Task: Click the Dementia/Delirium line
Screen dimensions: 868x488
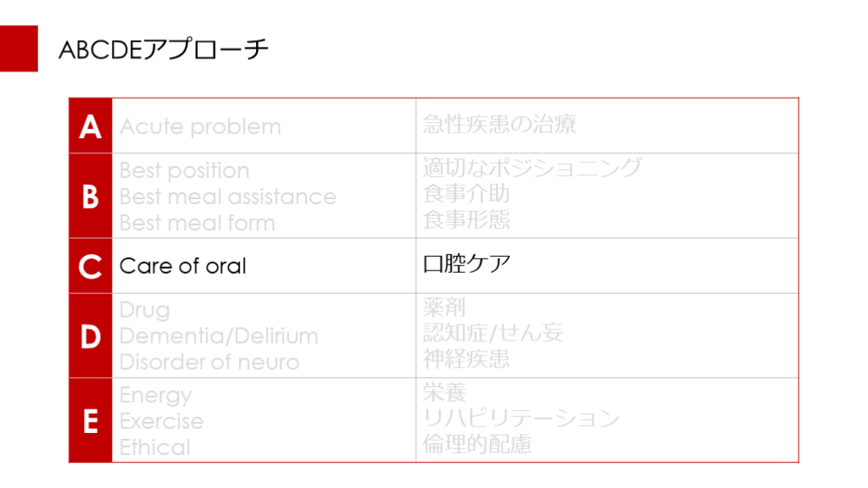Action: (219, 336)
